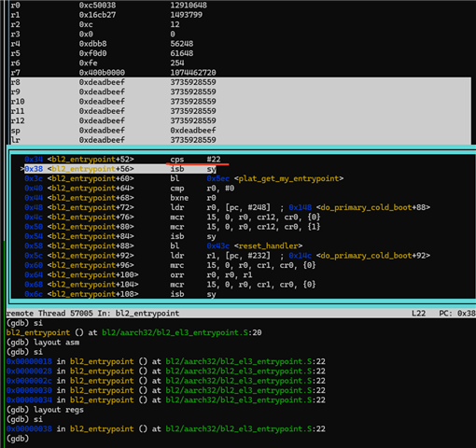Click r7 hex value 0x400b0000

click(102, 73)
